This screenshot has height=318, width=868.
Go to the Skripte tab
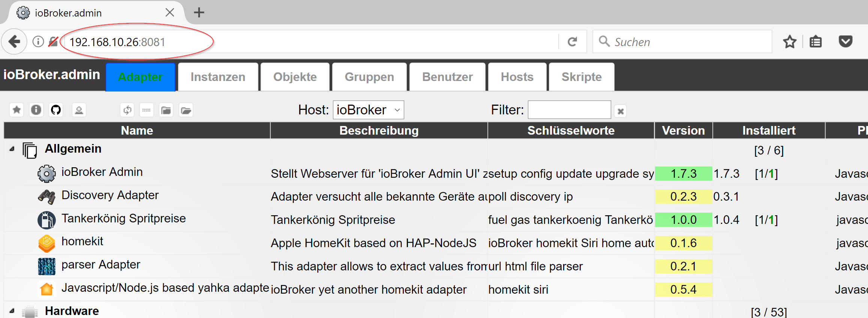point(581,77)
